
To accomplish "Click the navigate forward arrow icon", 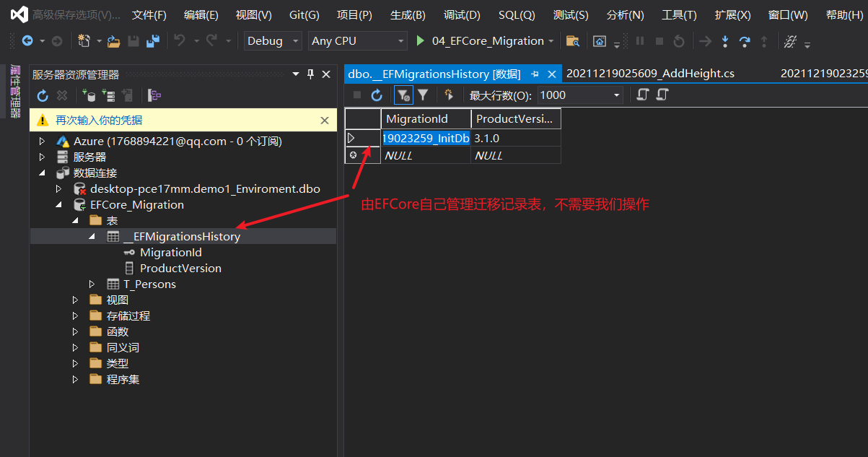I will (57, 41).
